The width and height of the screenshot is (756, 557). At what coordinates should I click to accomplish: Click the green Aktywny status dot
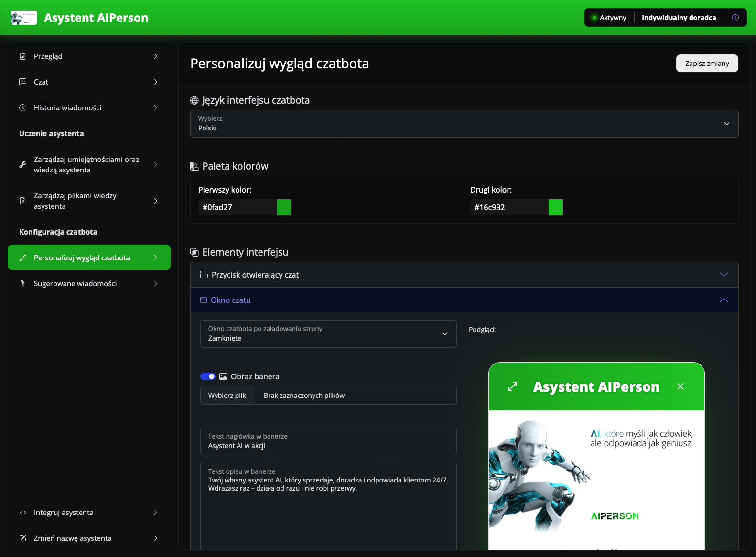(594, 18)
